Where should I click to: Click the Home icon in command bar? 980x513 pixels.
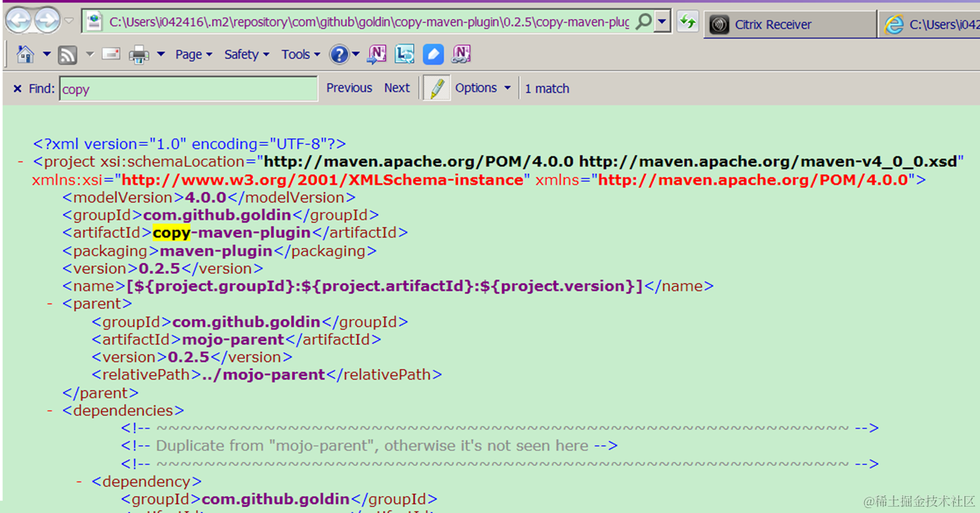pos(25,54)
